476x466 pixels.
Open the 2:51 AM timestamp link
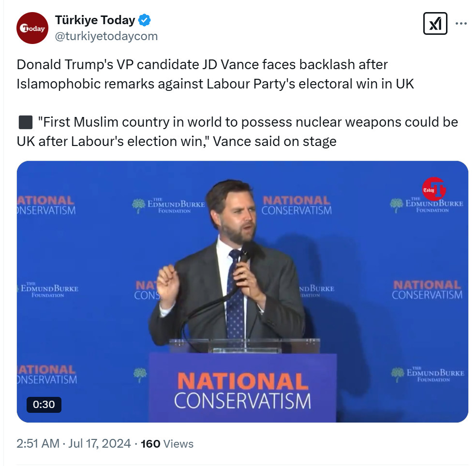[x=38, y=444]
